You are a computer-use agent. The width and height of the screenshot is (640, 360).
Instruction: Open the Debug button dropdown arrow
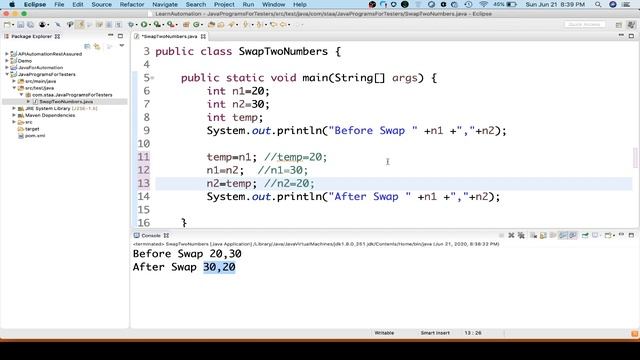coord(136,25)
